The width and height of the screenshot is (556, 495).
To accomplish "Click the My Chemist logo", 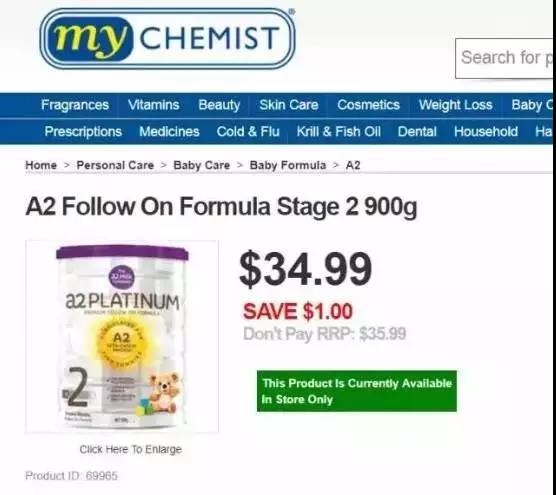I will click(167, 38).
